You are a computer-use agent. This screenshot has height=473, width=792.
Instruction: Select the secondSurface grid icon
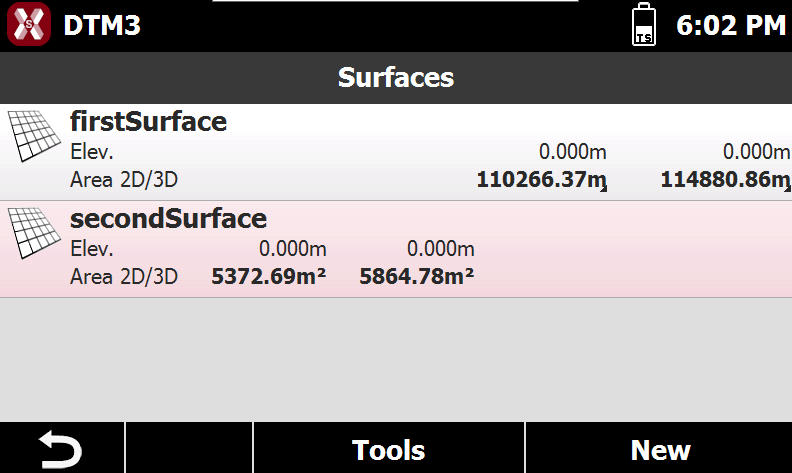[34, 232]
